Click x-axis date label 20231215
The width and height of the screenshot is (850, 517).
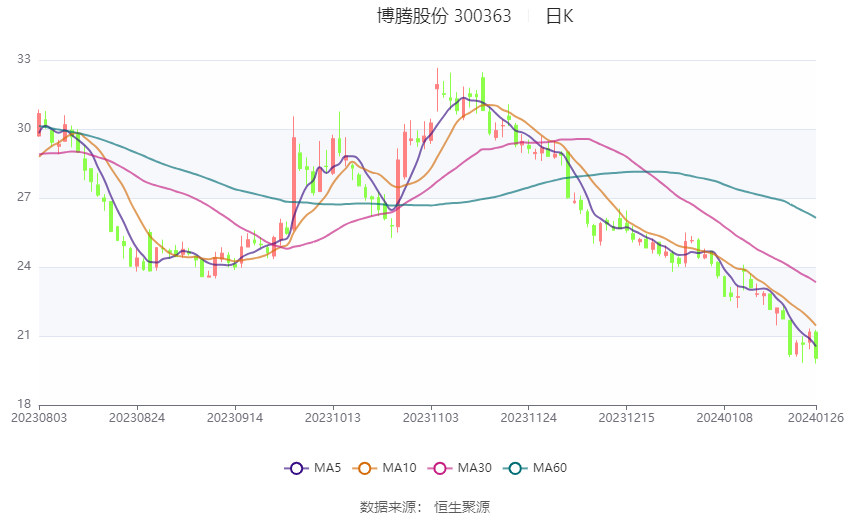(x=626, y=418)
